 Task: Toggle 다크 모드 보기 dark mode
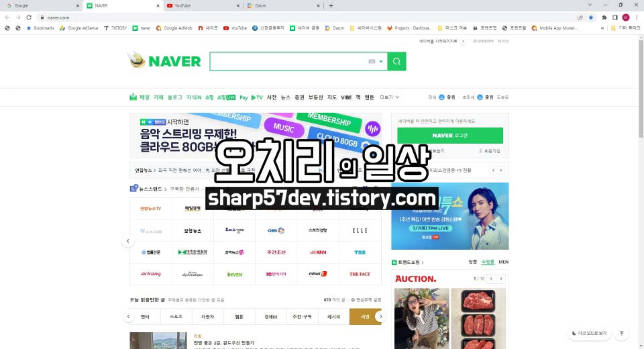point(590,333)
